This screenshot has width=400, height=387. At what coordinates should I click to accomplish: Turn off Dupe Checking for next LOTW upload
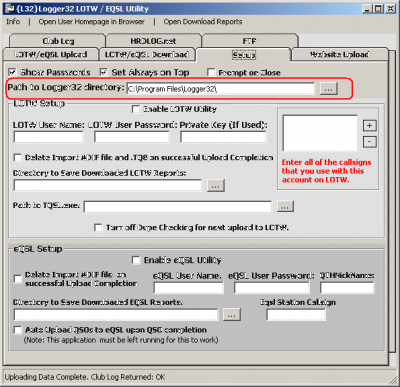(x=98, y=227)
